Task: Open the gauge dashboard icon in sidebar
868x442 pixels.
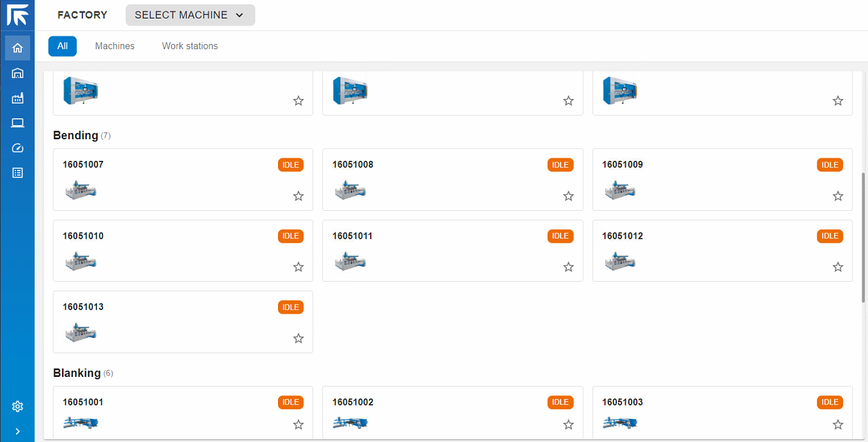Action: click(x=17, y=148)
